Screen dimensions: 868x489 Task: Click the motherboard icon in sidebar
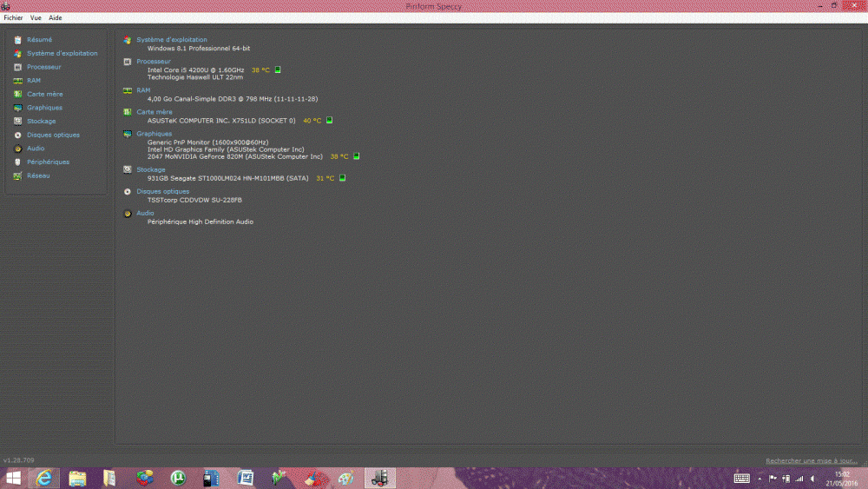click(x=17, y=94)
